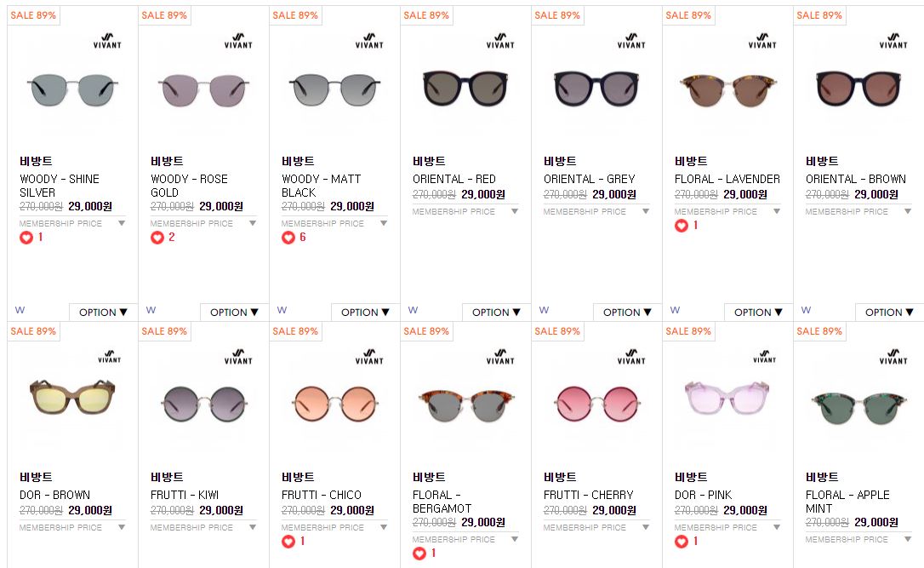Viewport: 924px width, 568px height.
Task: Open the FLORAL - APPLE MINT product title
Action: tap(847, 502)
